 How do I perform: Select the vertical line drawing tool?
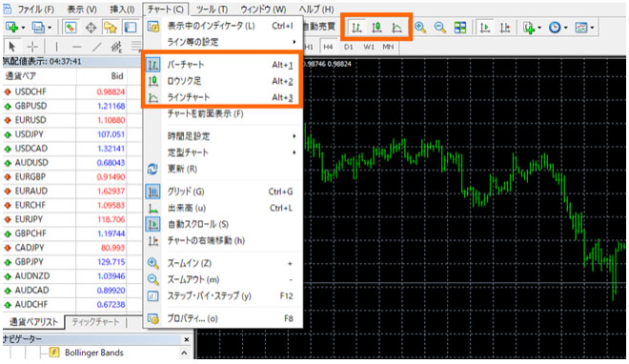(56, 47)
